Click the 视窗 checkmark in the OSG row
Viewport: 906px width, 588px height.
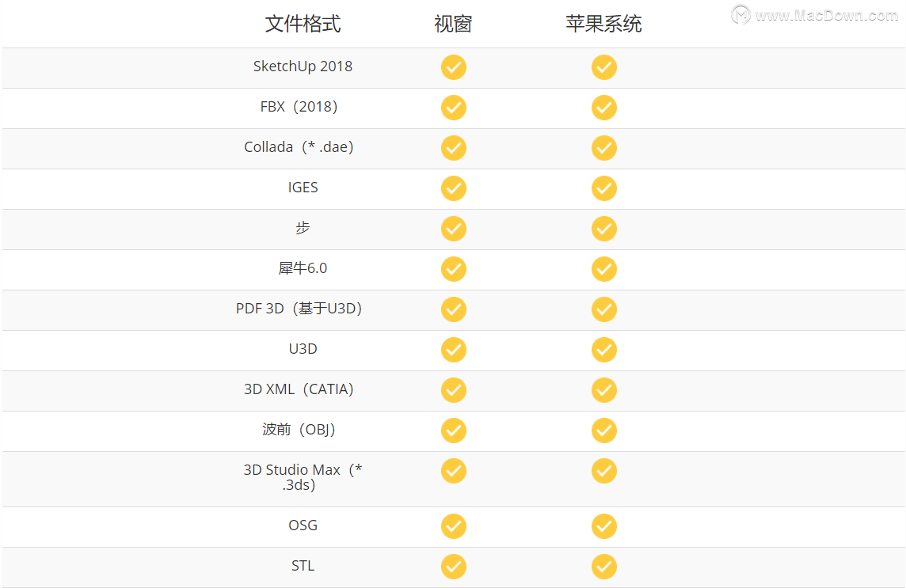point(454,526)
